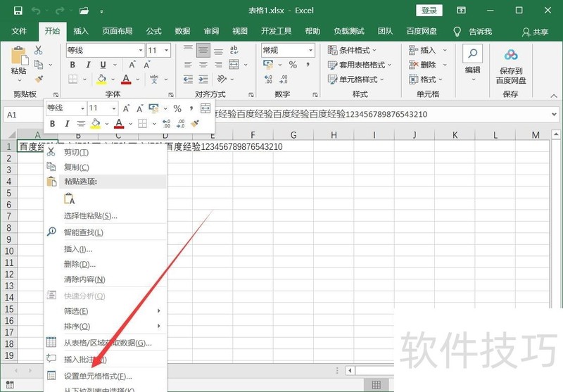
Task: Select the column H header
Action: (x=334, y=135)
